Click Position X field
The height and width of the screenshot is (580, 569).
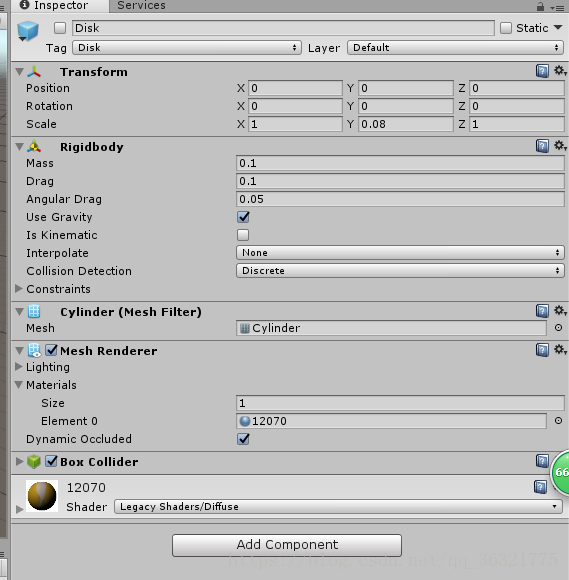click(295, 88)
